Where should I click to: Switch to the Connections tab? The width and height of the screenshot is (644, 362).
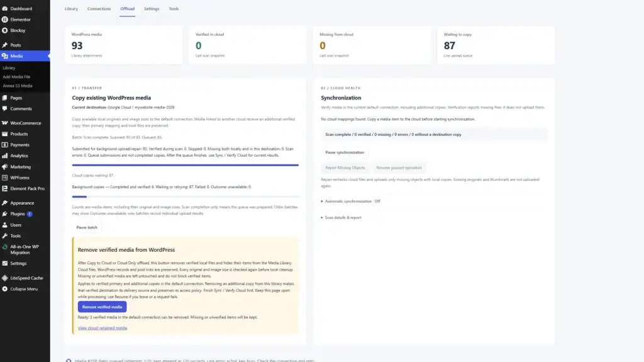click(x=99, y=9)
